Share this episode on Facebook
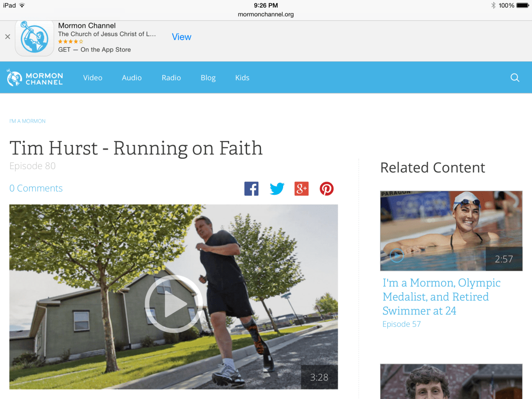 click(x=251, y=188)
